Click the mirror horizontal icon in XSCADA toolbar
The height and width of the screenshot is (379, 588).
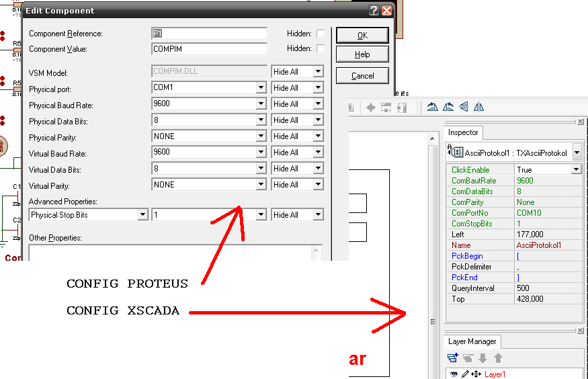(x=478, y=108)
